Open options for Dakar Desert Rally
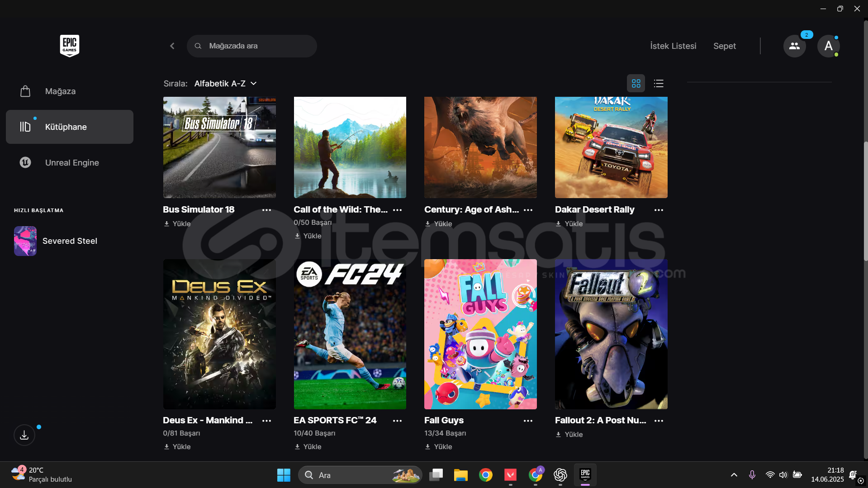The width and height of the screenshot is (868, 488). point(659,210)
